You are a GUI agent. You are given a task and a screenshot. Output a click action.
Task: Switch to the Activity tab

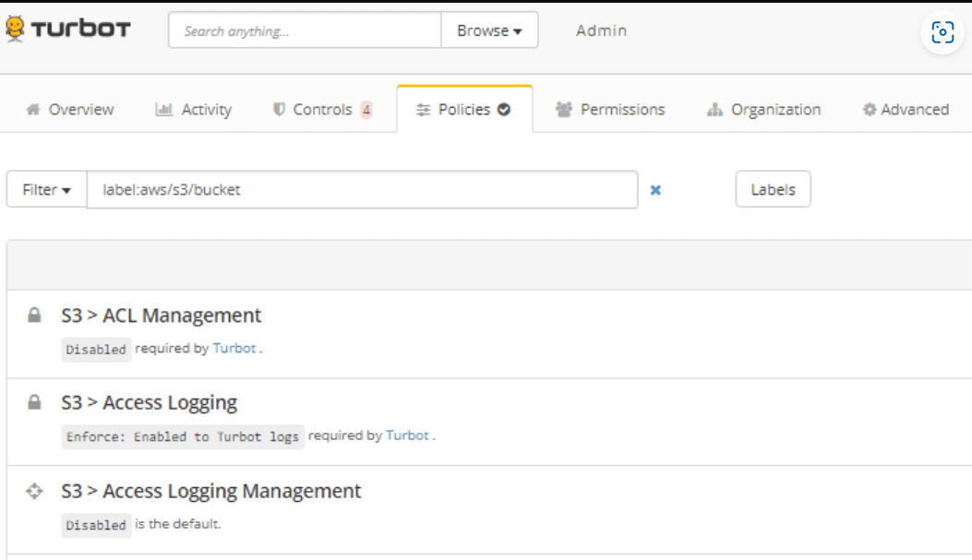coord(194,110)
